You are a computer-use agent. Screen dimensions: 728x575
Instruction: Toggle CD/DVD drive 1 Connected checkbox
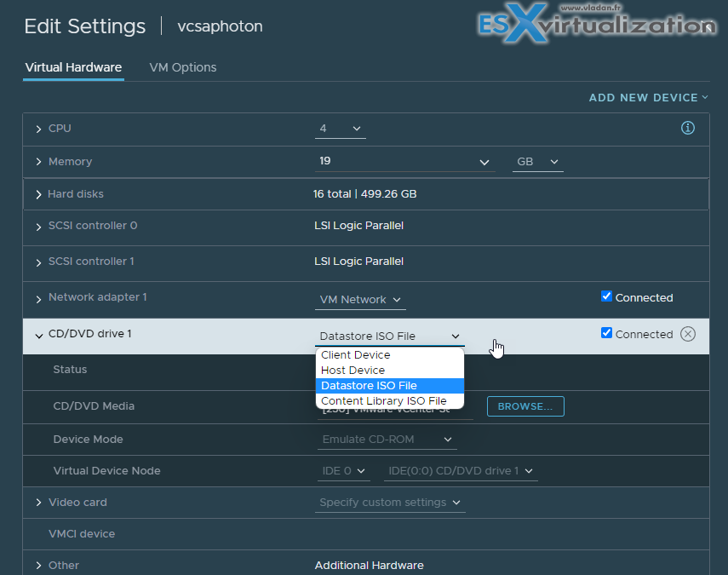(606, 333)
